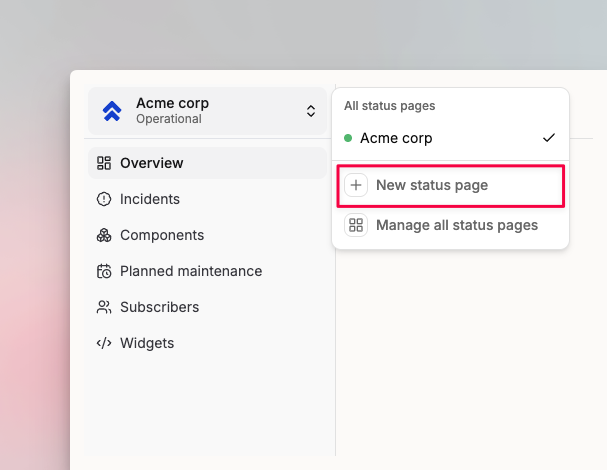Viewport: 607px width, 470px height.
Task: Click the Operational status text
Action: point(169,119)
